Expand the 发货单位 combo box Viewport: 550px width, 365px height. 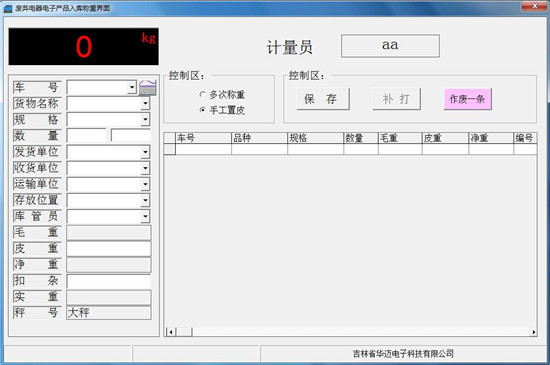(x=145, y=152)
